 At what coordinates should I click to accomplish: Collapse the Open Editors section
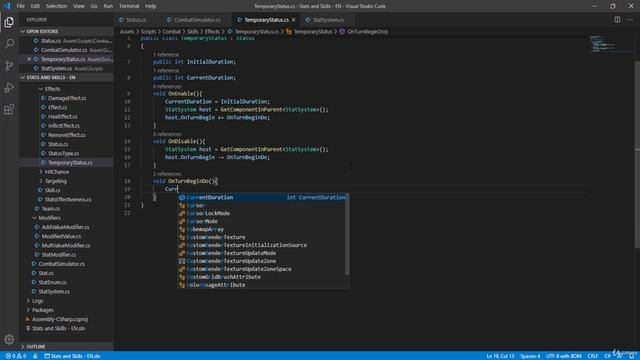(22, 31)
